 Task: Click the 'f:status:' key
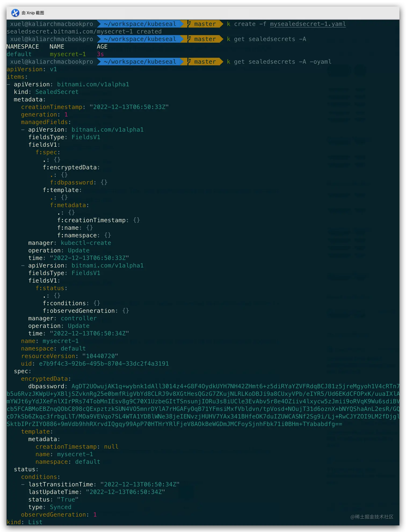(51, 288)
